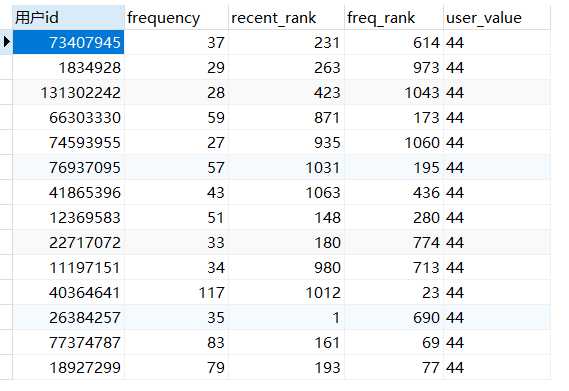Select user id cell 66303330
Screen dimensions: 569x391
click(x=68, y=118)
